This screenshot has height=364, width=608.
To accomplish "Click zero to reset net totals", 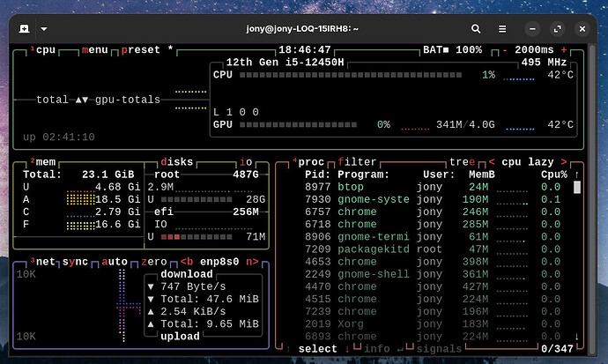I will point(155,262).
